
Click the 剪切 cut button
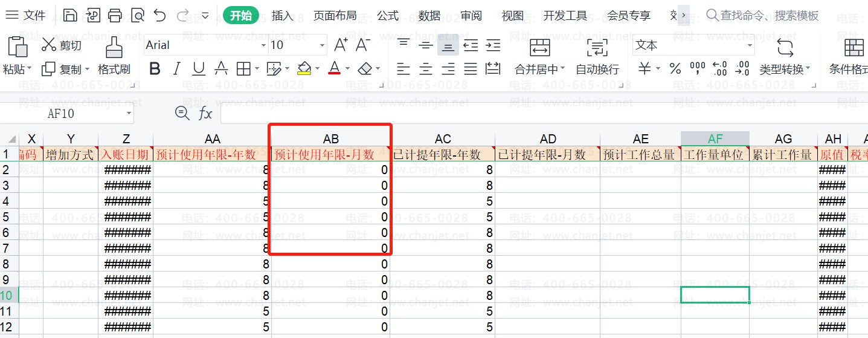(x=62, y=45)
